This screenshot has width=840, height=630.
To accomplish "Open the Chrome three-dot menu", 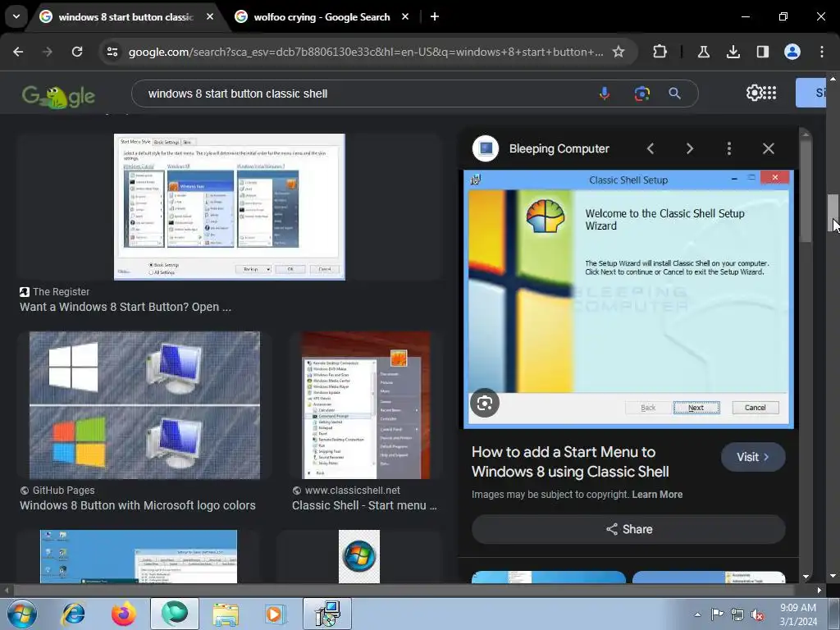I will pos(822,52).
